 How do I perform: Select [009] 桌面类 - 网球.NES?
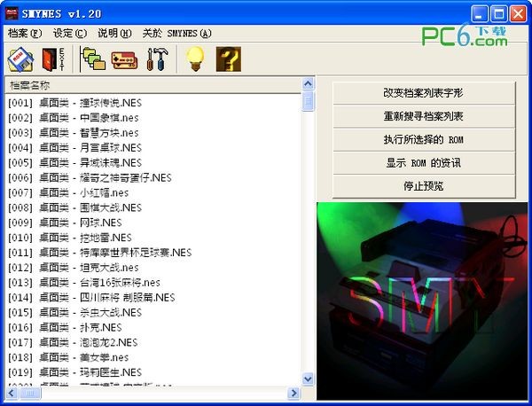[x=65, y=223]
